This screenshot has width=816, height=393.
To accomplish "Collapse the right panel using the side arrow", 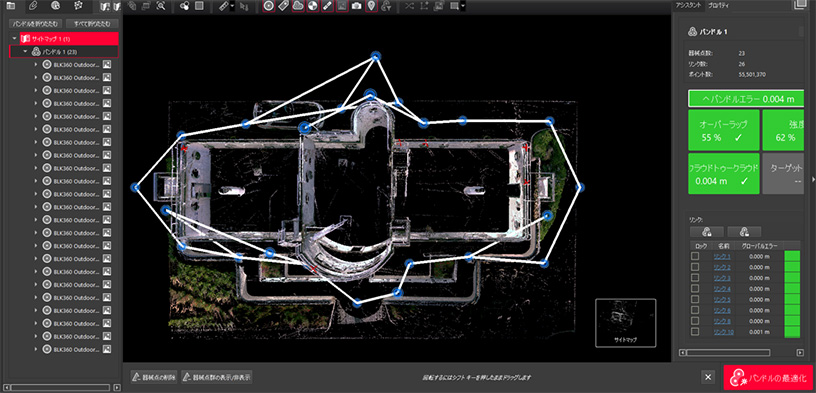I will pos(813,179).
